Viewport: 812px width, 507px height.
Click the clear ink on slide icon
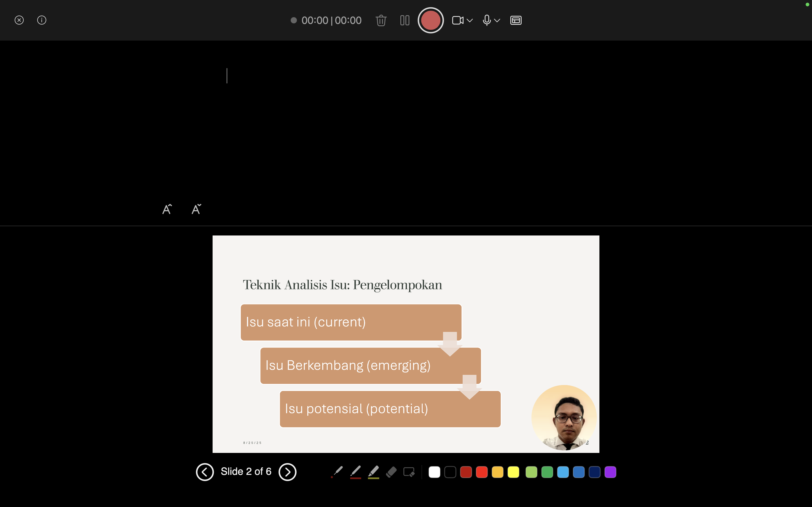point(409,472)
